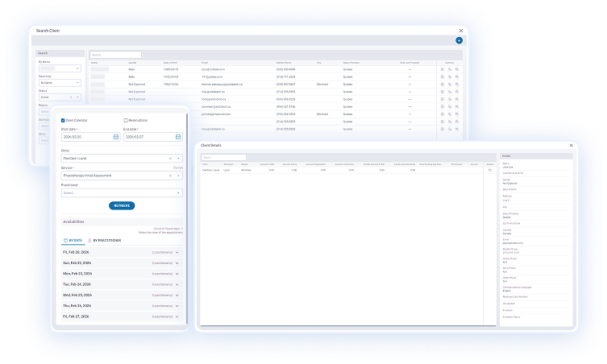Screen dimensions: 607x364
Task: Clear the FlexCare Laval clinic selection
Action: tap(170, 158)
